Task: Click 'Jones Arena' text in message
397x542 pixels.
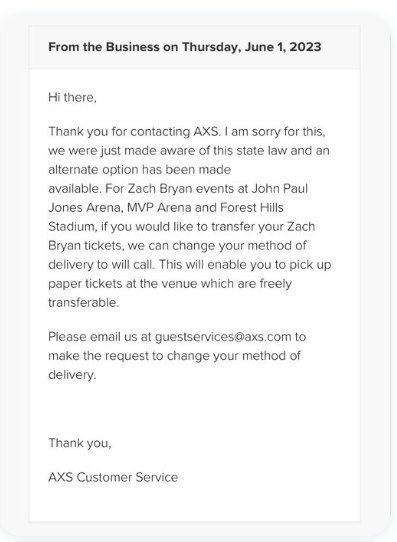Action: coord(86,208)
